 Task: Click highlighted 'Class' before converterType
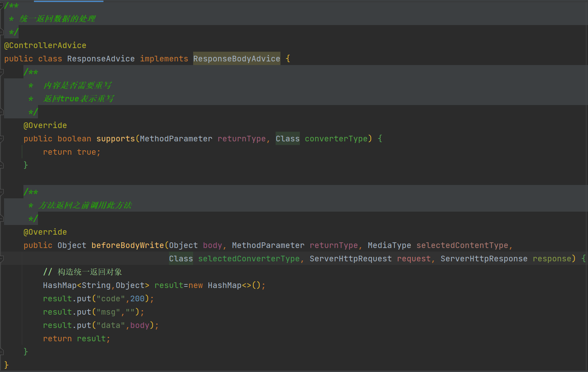[x=288, y=139]
